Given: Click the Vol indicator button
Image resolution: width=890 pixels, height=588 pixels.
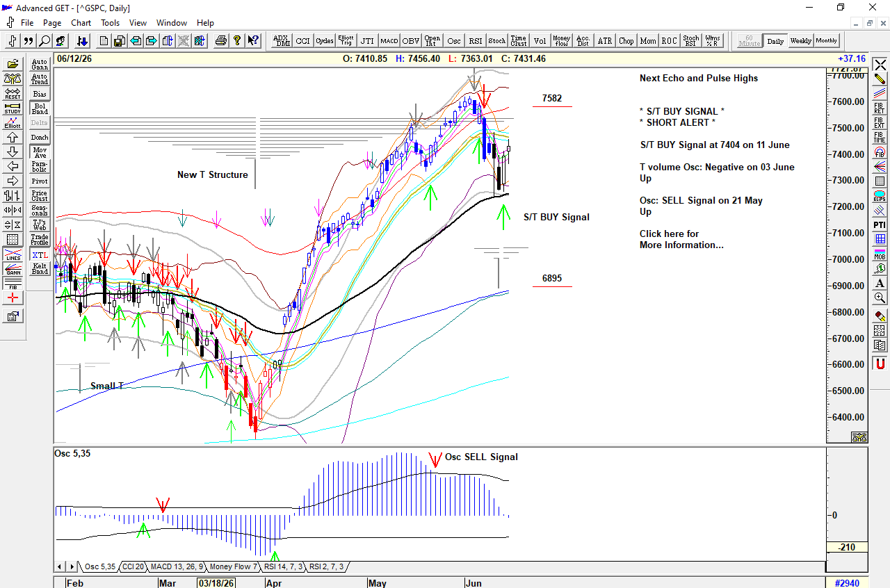Looking at the screenshot, I should 540,41.
